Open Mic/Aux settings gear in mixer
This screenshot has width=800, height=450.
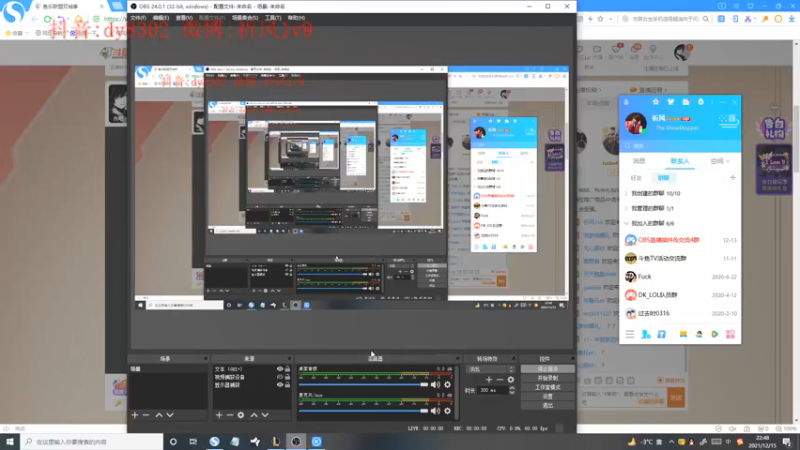click(447, 411)
